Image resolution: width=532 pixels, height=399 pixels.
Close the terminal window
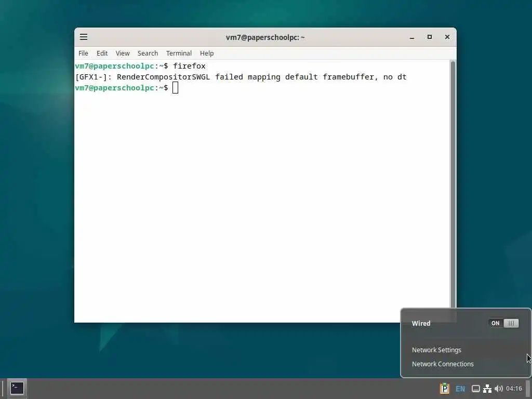tap(447, 37)
